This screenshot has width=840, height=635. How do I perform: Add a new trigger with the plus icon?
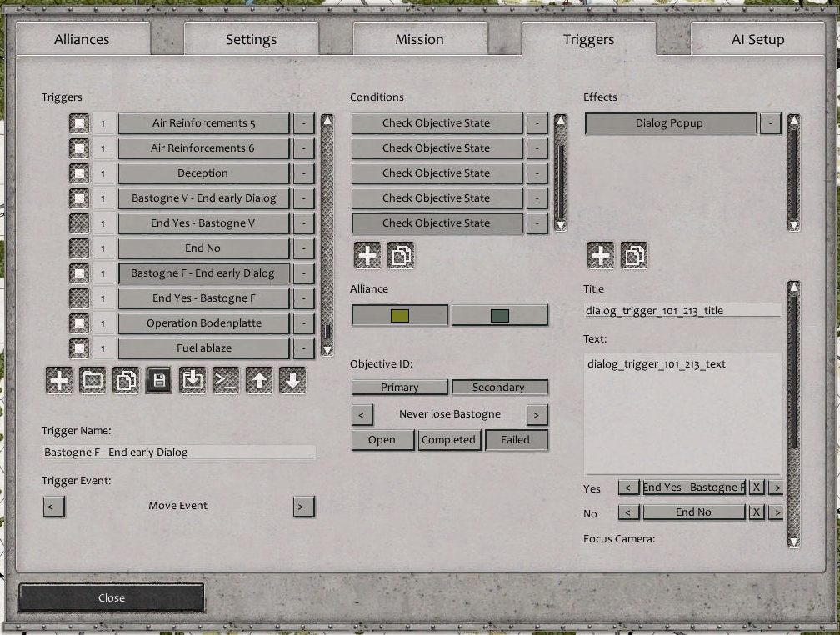(58, 380)
